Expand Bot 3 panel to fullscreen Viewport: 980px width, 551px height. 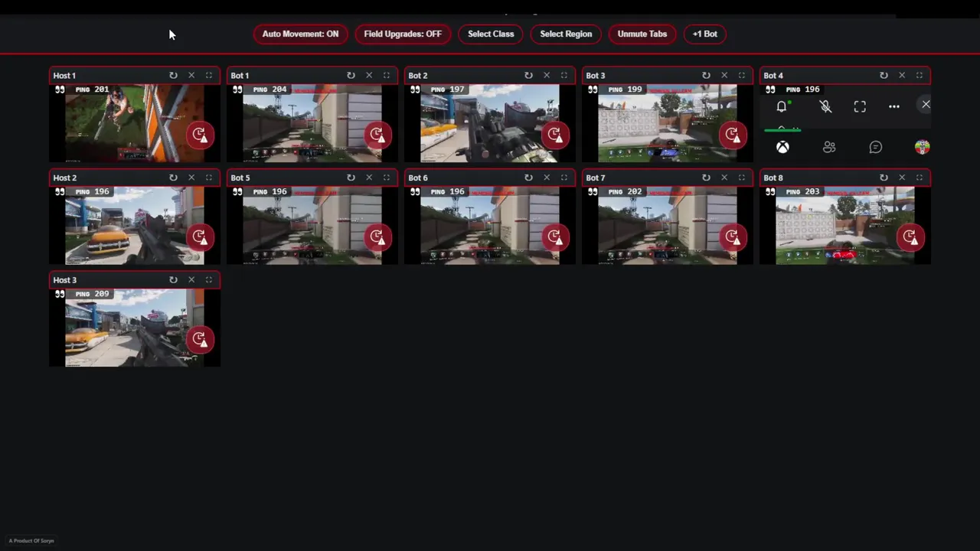[741, 75]
